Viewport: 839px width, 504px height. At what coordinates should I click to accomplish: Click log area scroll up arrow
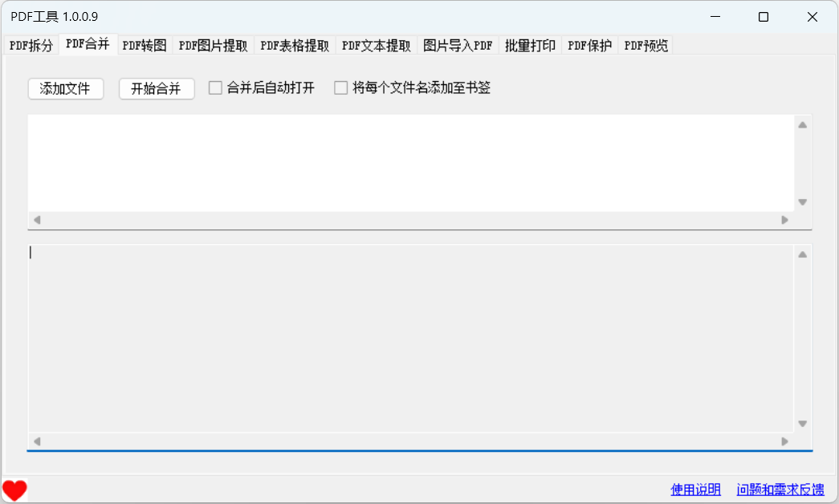point(802,255)
